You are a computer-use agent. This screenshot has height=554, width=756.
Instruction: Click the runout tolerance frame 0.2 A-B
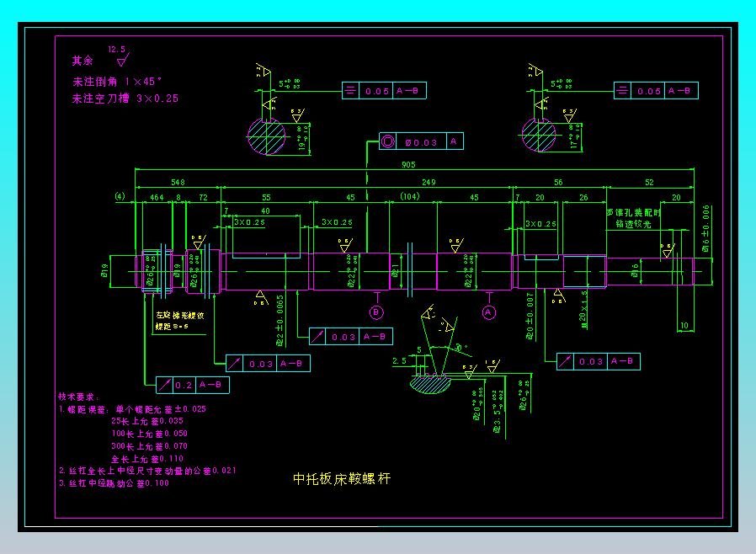pos(193,385)
